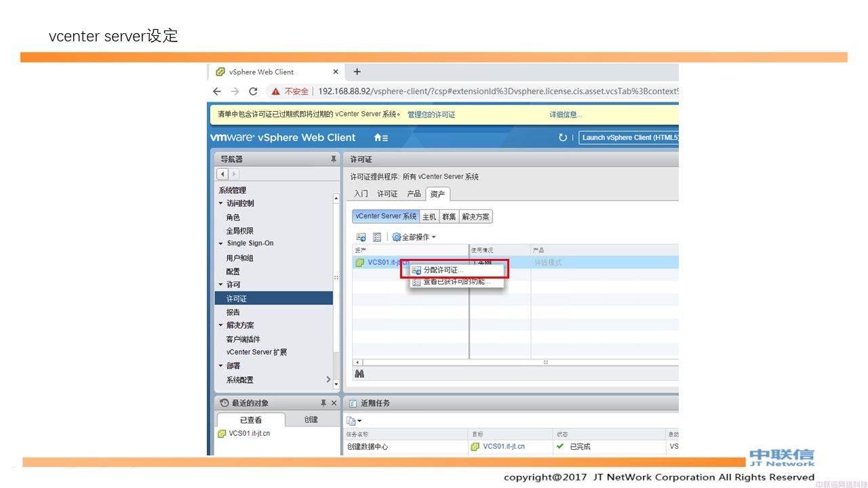Open the 详细信息 link in the banner

click(x=566, y=115)
